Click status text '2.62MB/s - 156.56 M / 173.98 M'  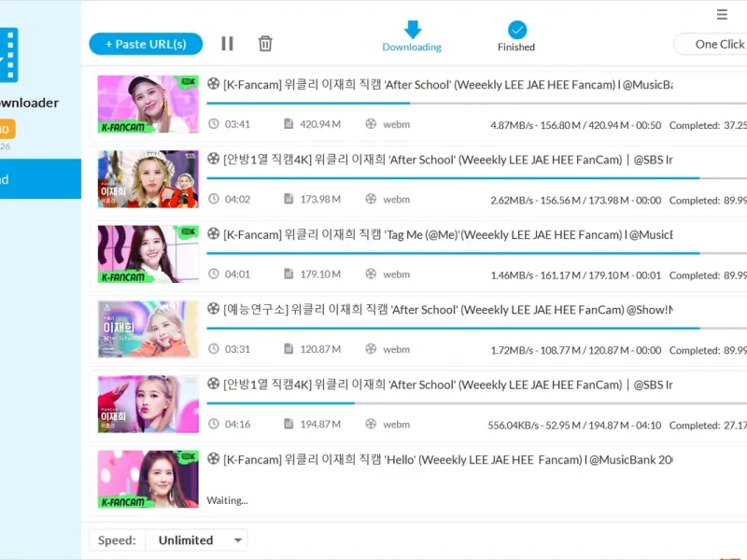[559, 201]
